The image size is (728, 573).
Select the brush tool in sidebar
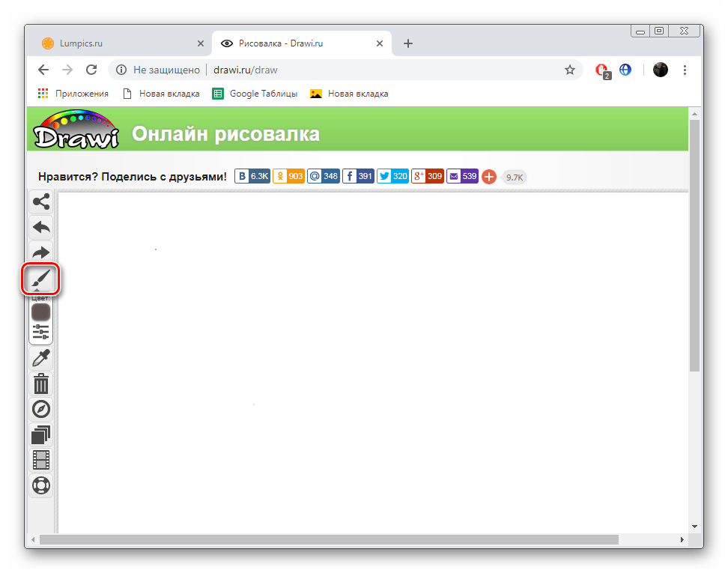coord(40,280)
